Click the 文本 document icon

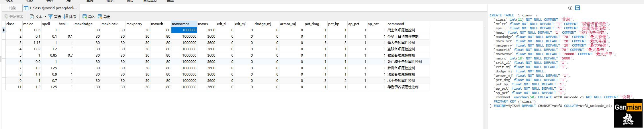[x=32, y=17]
